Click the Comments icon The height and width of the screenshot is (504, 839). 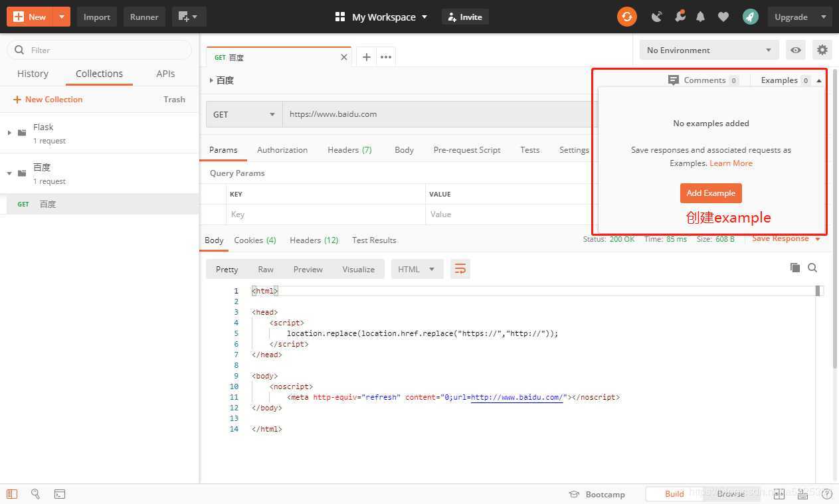673,80
